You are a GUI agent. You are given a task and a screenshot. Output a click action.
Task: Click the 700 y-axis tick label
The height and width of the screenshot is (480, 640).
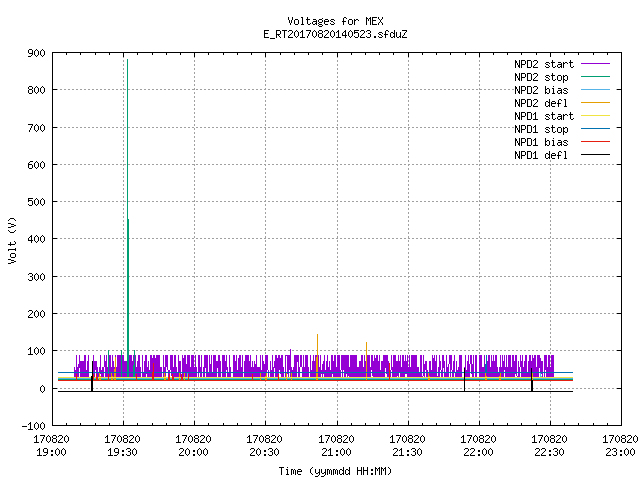pos(36,128)
